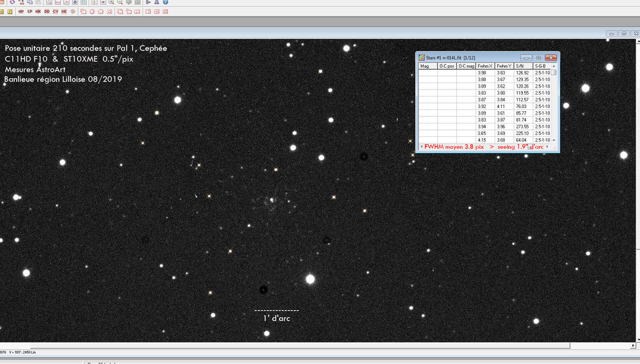
Task: Open help via the blue question icon
Action: [x=165, y=2]
